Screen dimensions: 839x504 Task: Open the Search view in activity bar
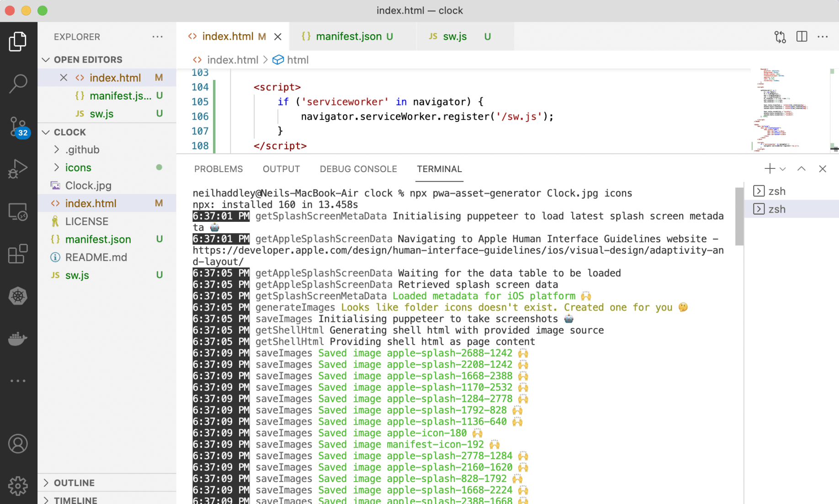tap(18, 84)
